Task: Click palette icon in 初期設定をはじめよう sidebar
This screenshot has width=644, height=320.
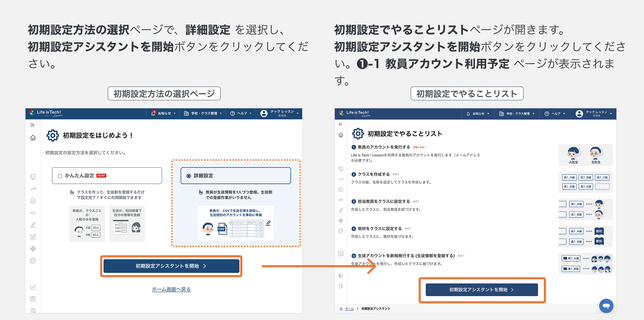Action: (33, 261)
